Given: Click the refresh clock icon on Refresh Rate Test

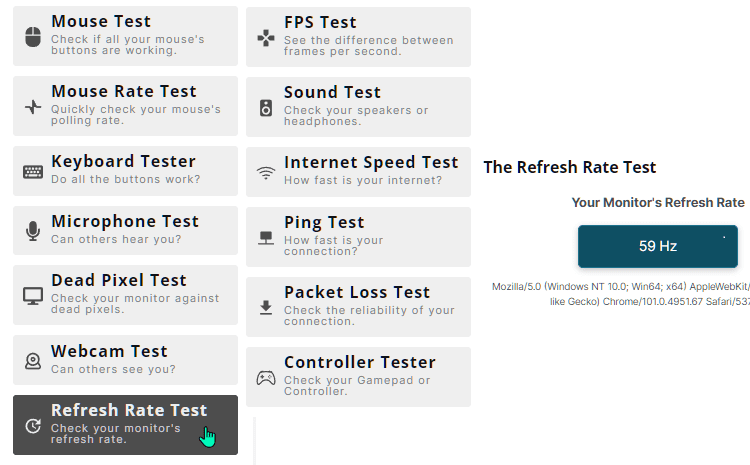Looking at the screenshot, I should coord(33,426).
